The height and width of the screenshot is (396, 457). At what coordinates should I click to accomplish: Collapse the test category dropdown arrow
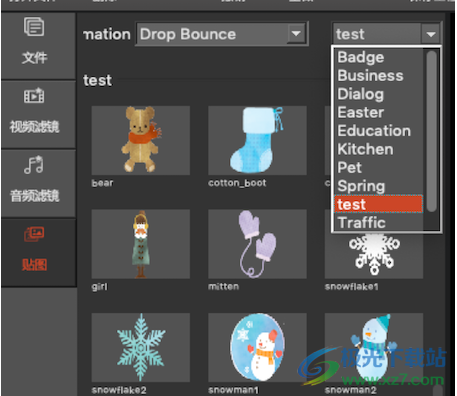[x=431, y=34]
